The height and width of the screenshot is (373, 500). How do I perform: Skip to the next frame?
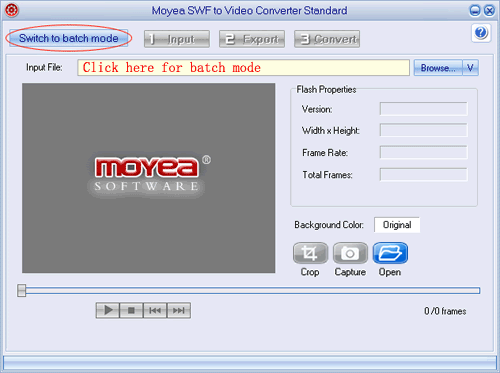(x=179, y=310)
